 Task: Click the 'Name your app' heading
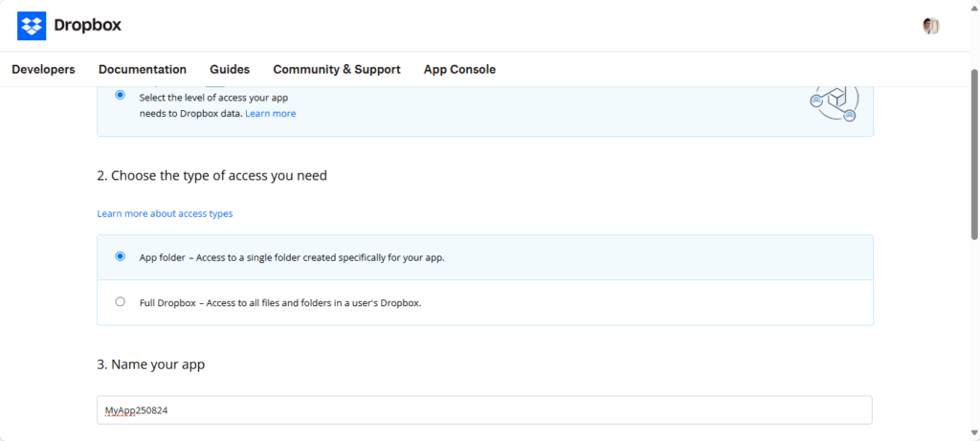tap(150, 364)
